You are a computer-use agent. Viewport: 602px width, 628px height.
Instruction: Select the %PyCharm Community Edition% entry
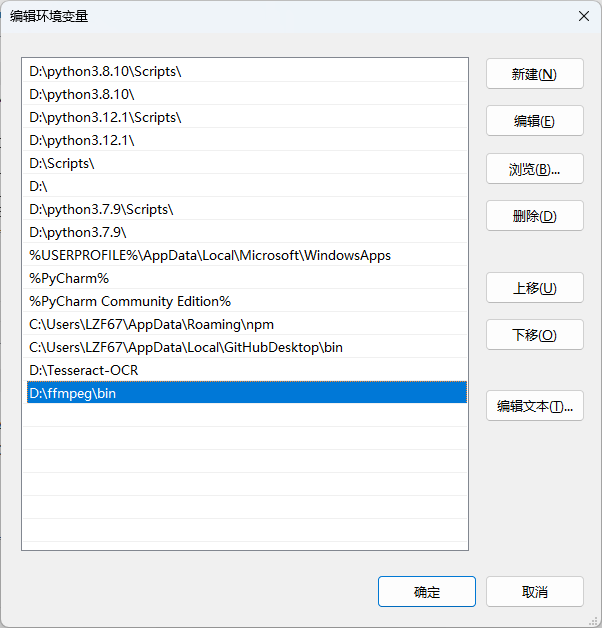[245, 301]
